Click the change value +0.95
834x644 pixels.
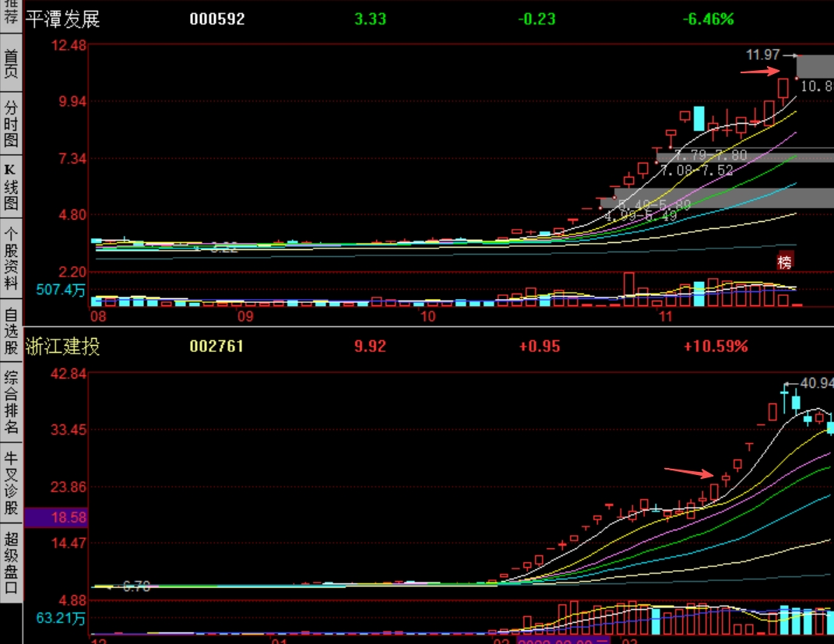point(540,347)
